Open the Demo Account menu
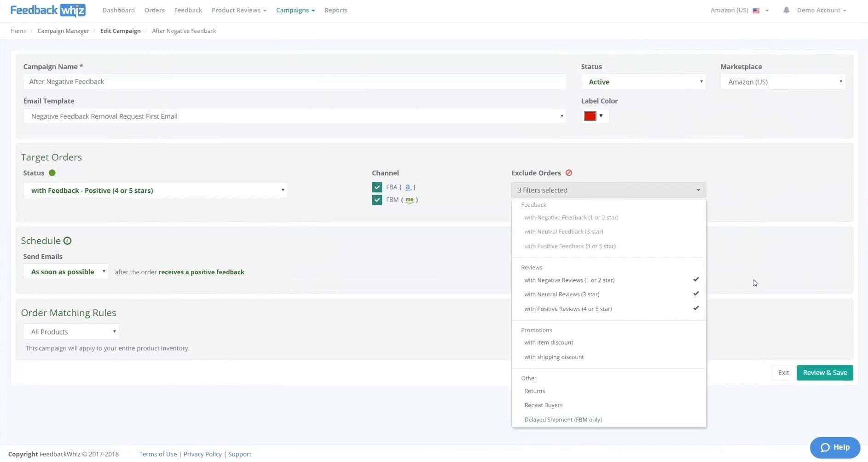Screen dimensions: 868x462 click(822, 10)
